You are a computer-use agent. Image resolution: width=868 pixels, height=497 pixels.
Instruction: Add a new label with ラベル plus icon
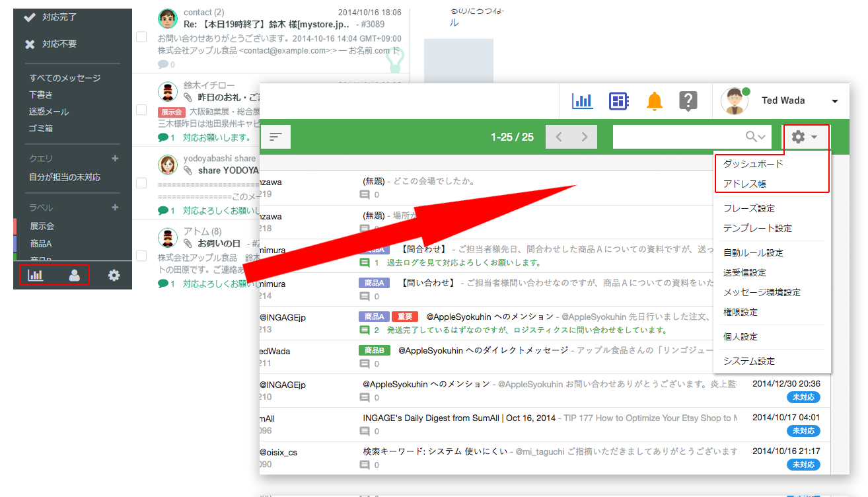115,208
